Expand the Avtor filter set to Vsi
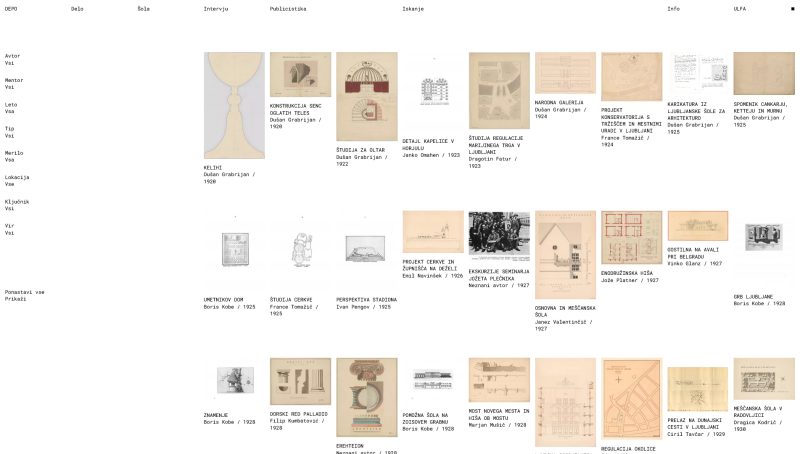This screenshot has width=800, height=454. (12, 60)
